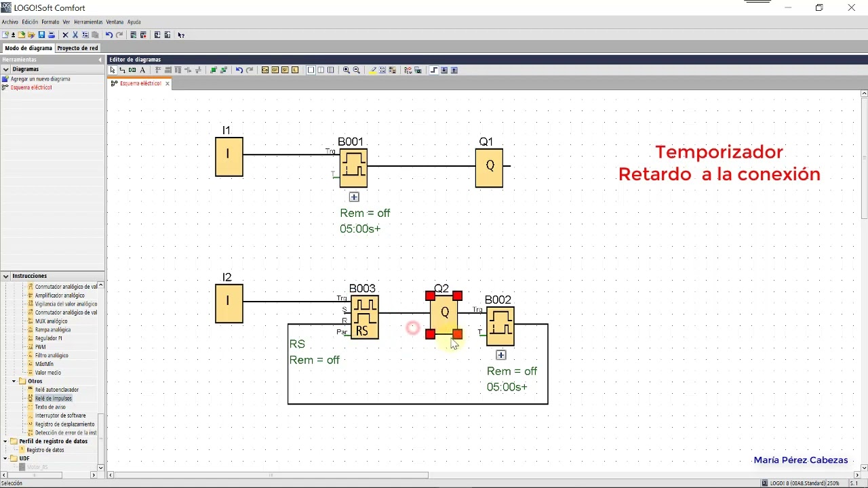The image size is (868, 488).
Task: Select the B003 RS relay block
Action: point(365,317)
